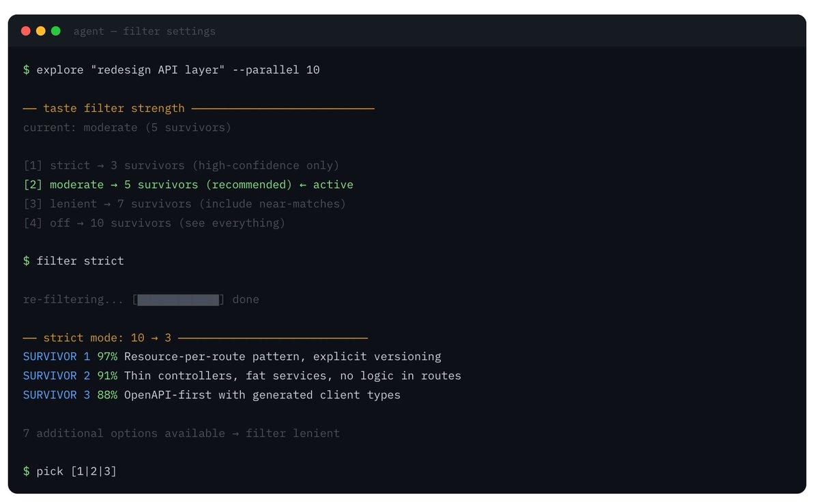Click the re-filtering progress bar

(178, 299)
